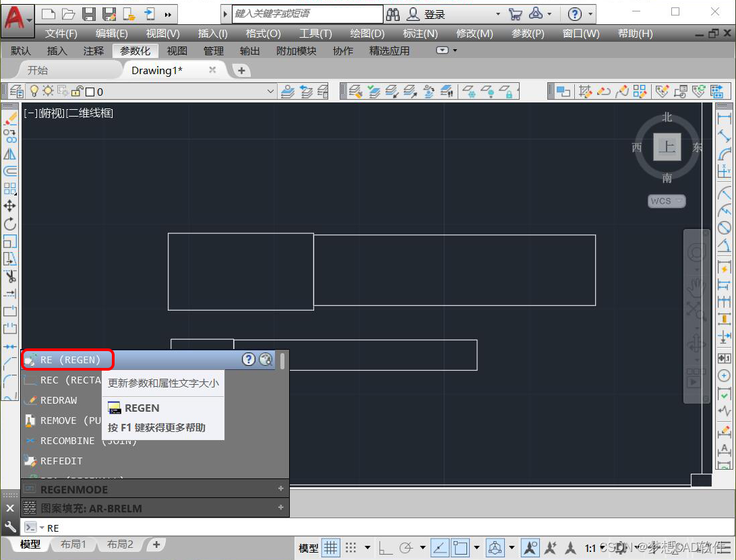This screenshot has width=736, height=560.
Task: Open the 绘图(D) menu
Action: pyautogui.click(x=367, y=34)
